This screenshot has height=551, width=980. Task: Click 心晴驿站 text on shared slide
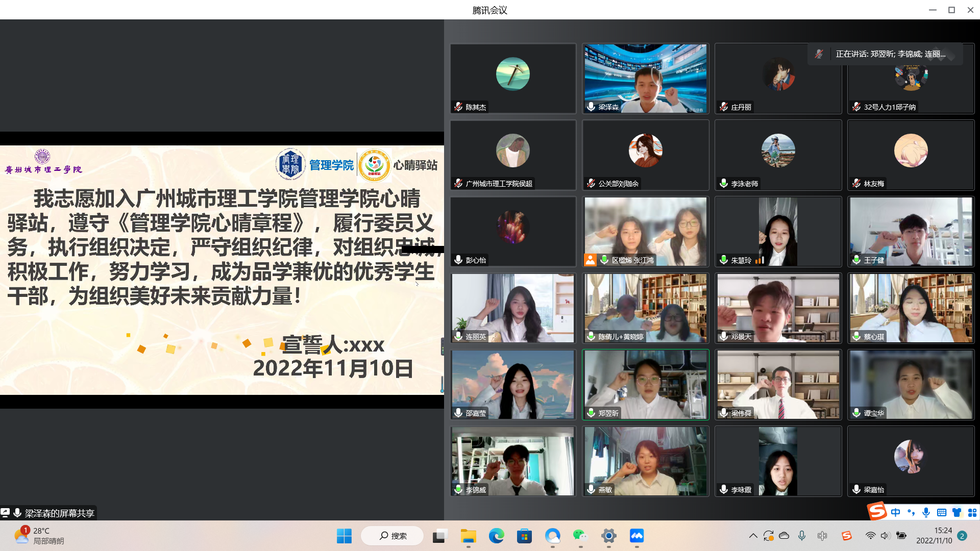click(x=415, y=165)
